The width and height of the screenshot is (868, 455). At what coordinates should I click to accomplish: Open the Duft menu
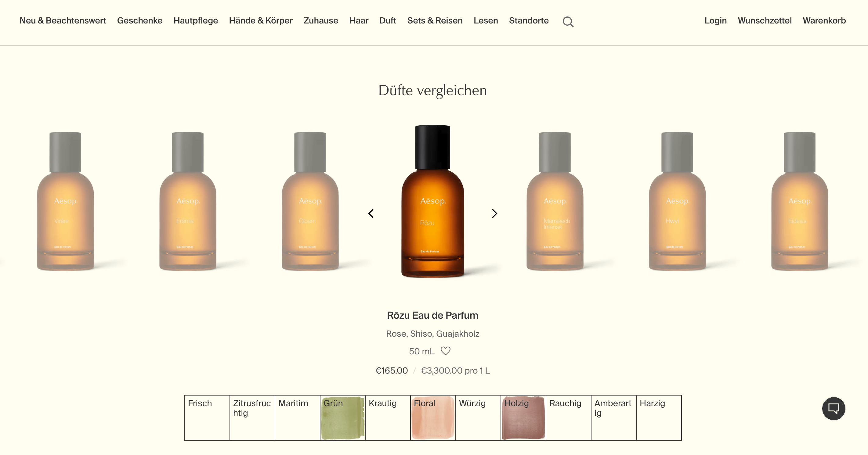click(x=388, y=20)
